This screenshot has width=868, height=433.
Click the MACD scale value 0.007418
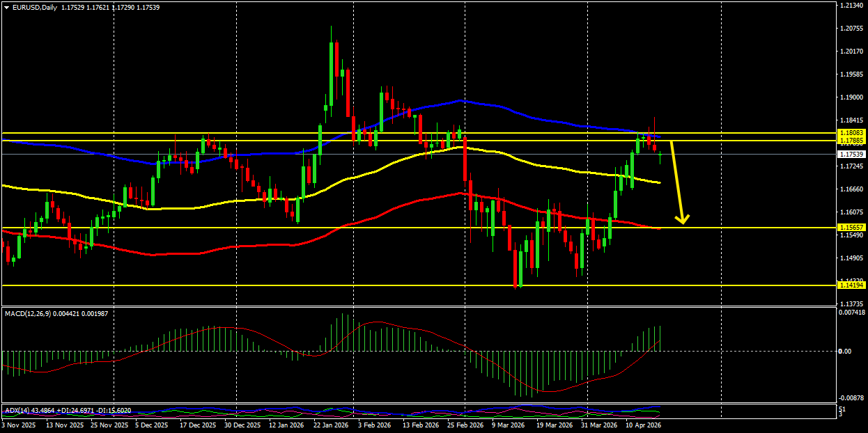point(853,313)
